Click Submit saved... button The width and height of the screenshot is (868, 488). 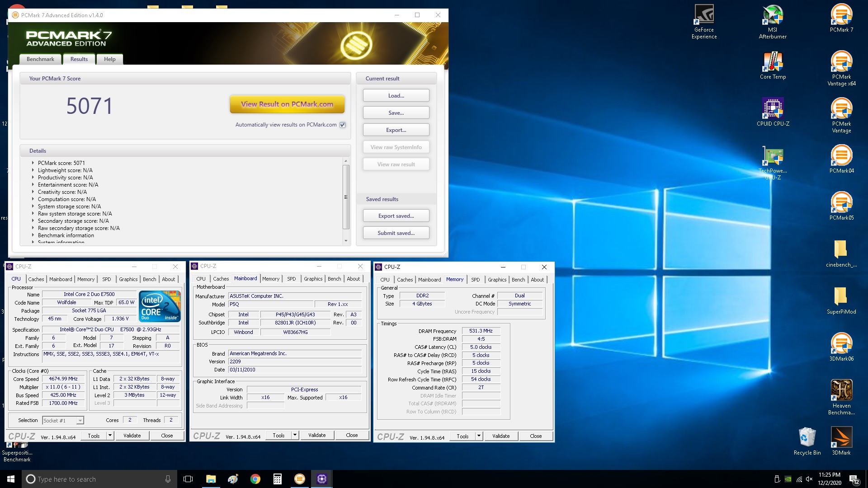tap(396, 233)
